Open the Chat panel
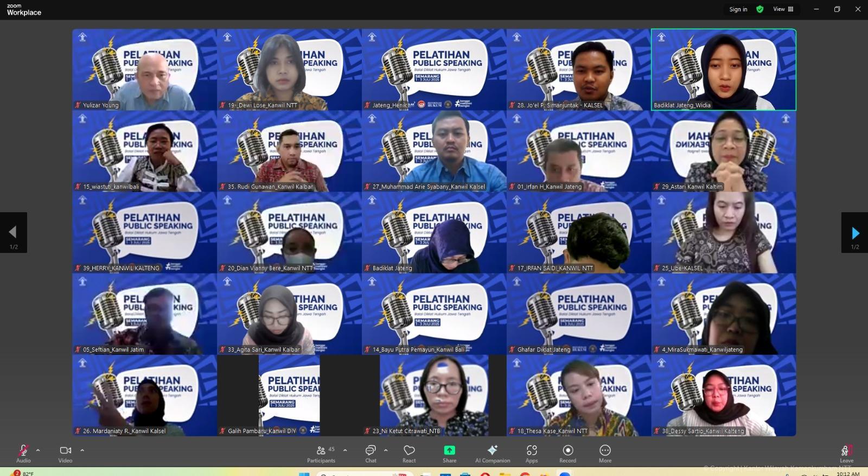868x476 pixels. click(371, 453)
